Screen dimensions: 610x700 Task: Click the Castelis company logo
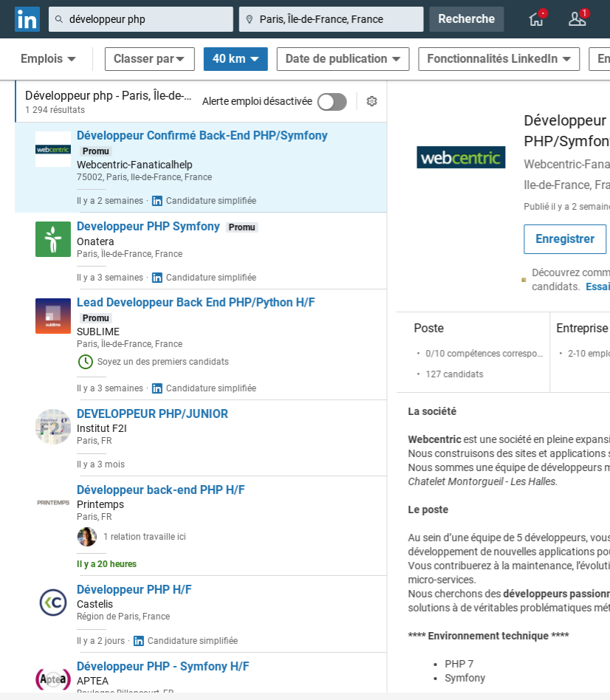[x=53, y=603]
